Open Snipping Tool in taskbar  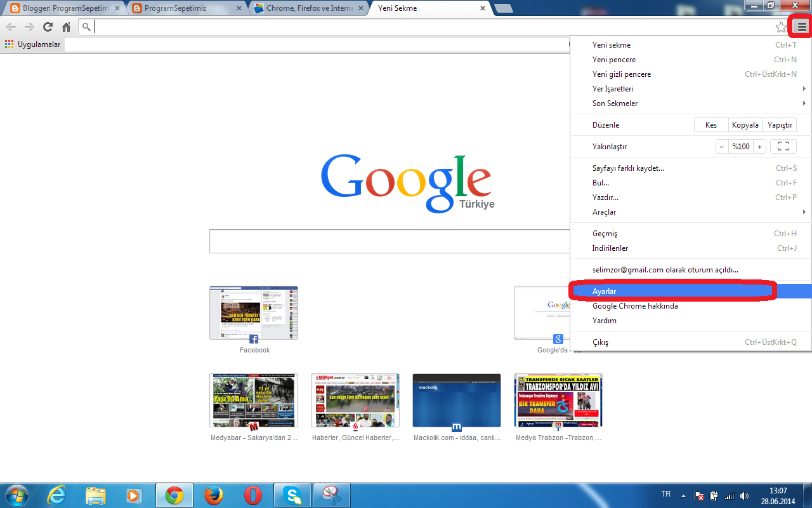(332, 495)
